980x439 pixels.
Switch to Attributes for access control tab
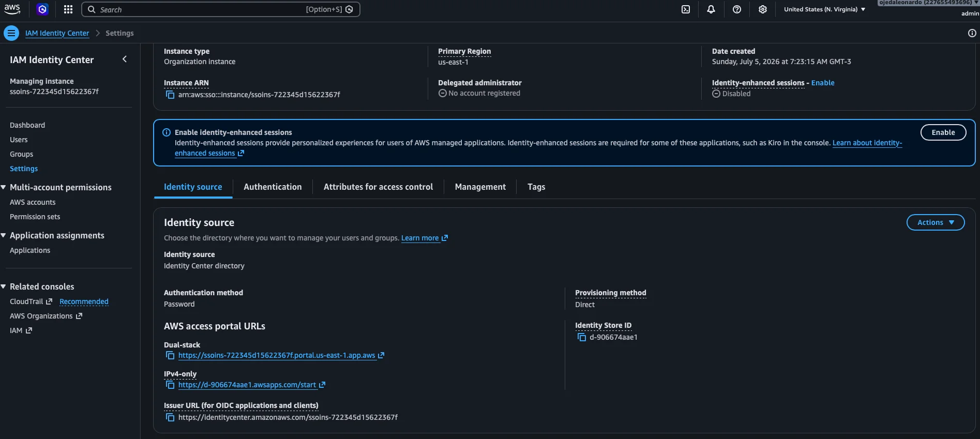point(378,187)
